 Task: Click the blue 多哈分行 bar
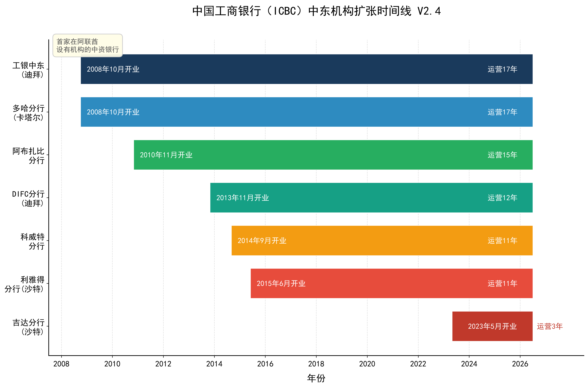tap(307, 112)
